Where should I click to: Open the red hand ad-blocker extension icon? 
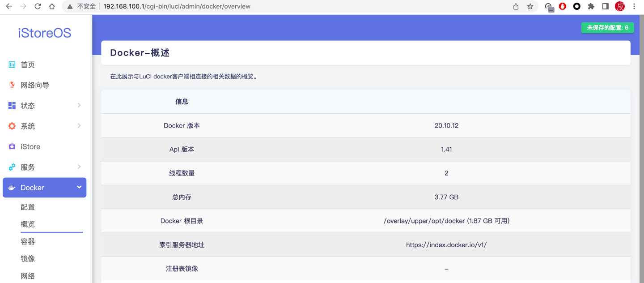[563, 6]
